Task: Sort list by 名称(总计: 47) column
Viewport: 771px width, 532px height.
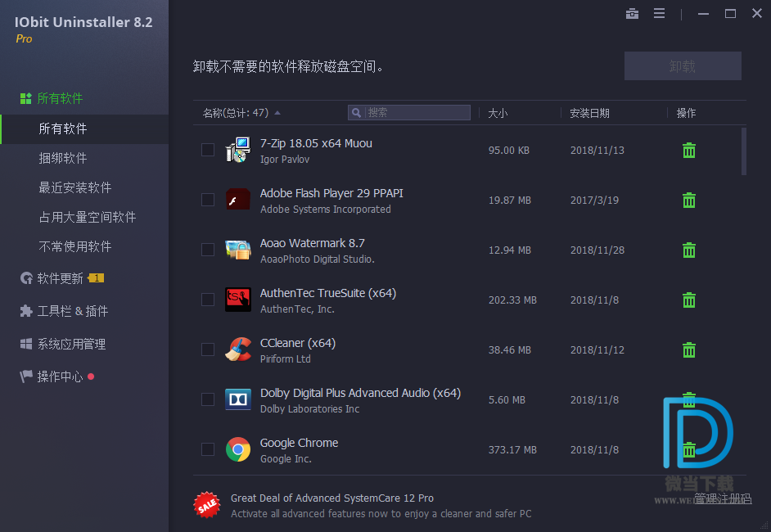Action: click(x=241, y=113)
